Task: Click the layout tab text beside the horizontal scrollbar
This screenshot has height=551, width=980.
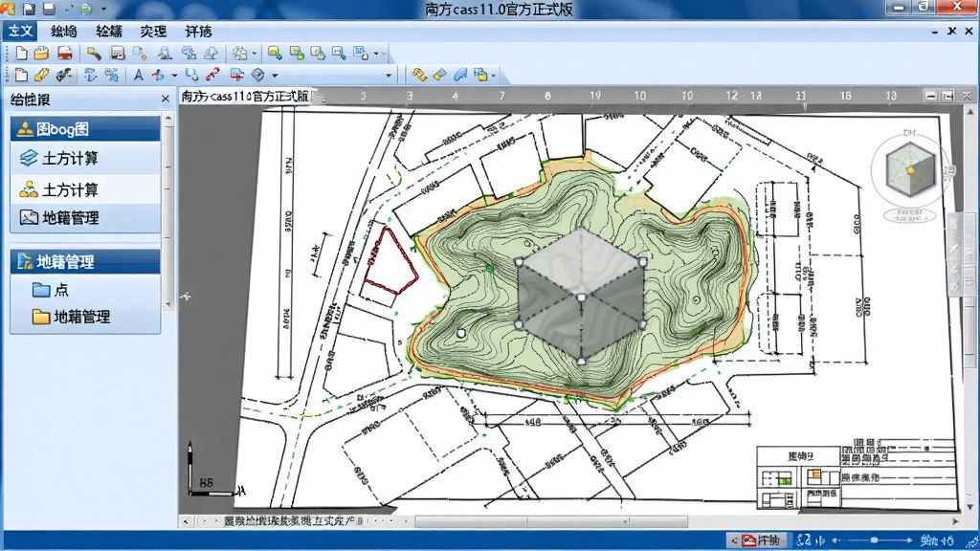Action: [293, 521]
